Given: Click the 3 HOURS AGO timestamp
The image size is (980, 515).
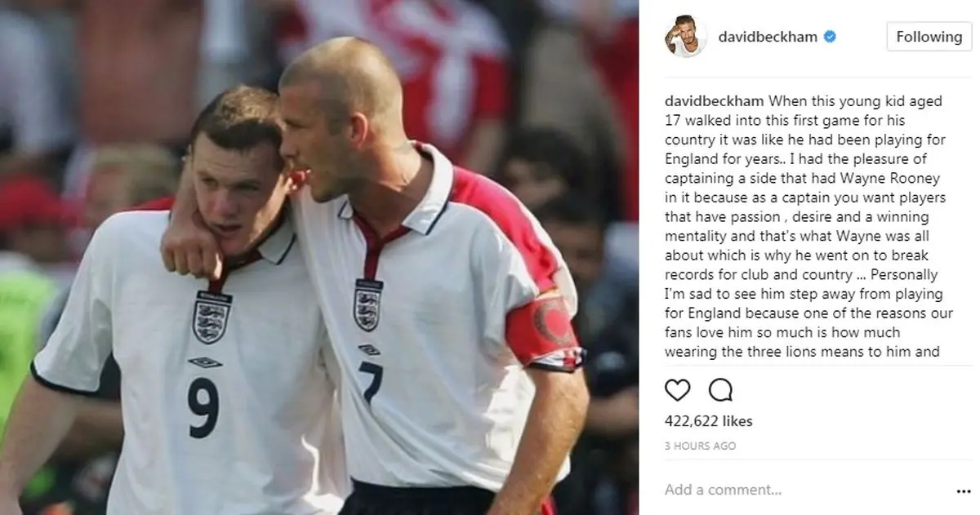Looking at the screenshot, I should click(701, 446).
